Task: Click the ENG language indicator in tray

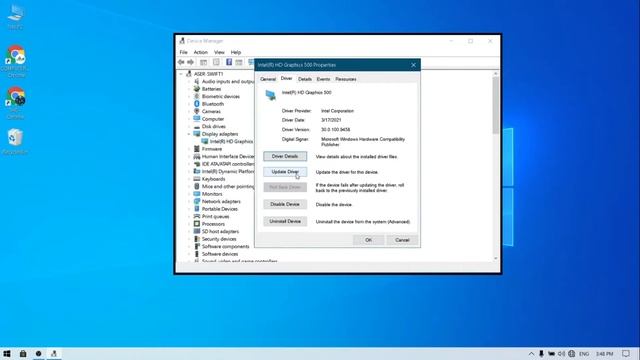Action: [x=584, y=353]
